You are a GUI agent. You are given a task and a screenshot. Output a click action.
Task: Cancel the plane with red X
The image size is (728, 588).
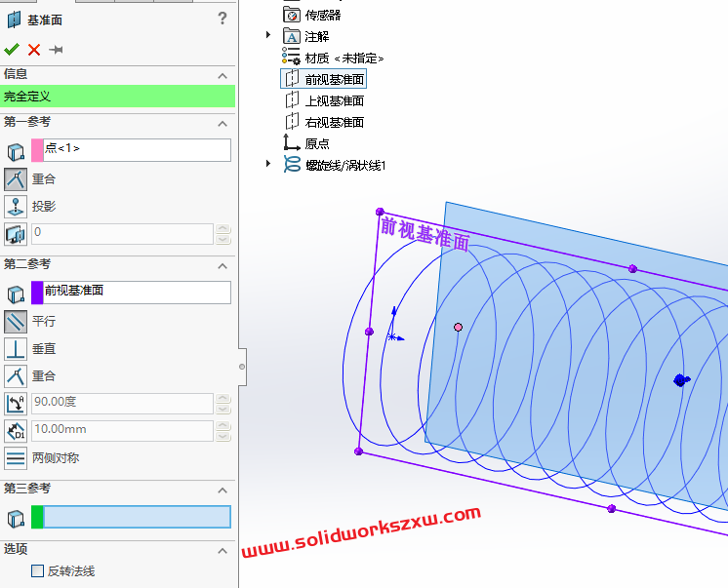pyautogui.click(x=34, y=50)
